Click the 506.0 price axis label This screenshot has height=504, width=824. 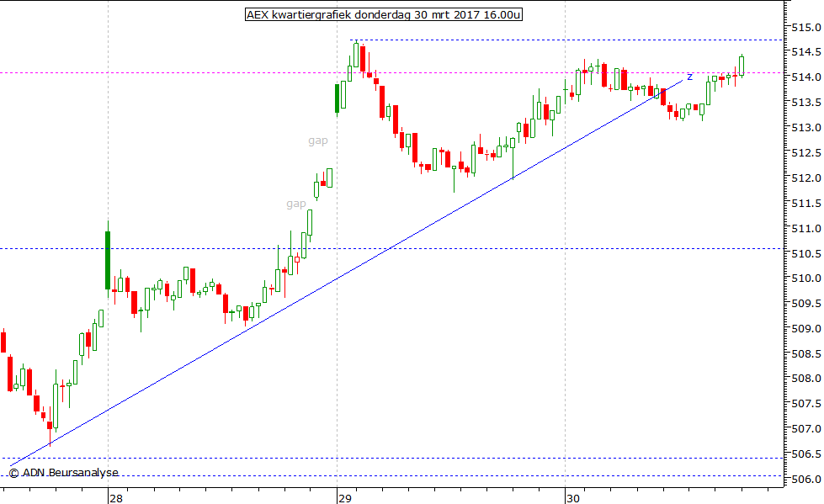[806, 480]
